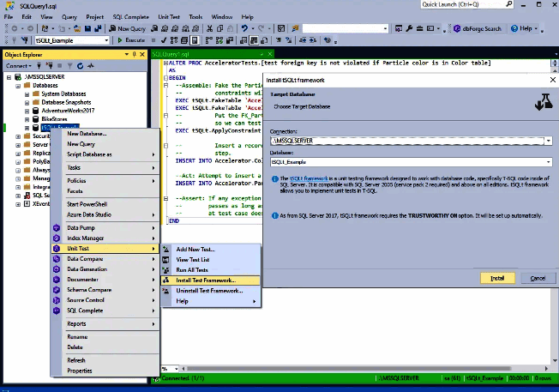Expand the System Databases tree node
This screenshot has width=559, height=392.
pos(26,93)
